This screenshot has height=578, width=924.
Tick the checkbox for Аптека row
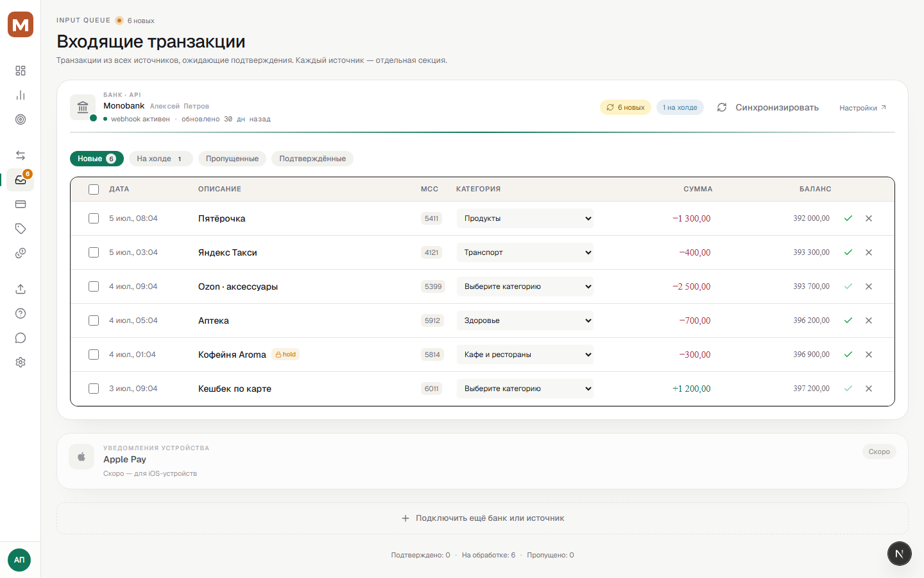94,320
